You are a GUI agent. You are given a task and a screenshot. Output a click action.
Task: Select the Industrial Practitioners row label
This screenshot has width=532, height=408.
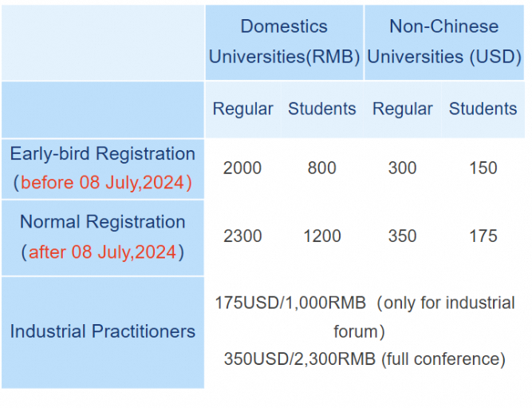(x=102, y=331)
